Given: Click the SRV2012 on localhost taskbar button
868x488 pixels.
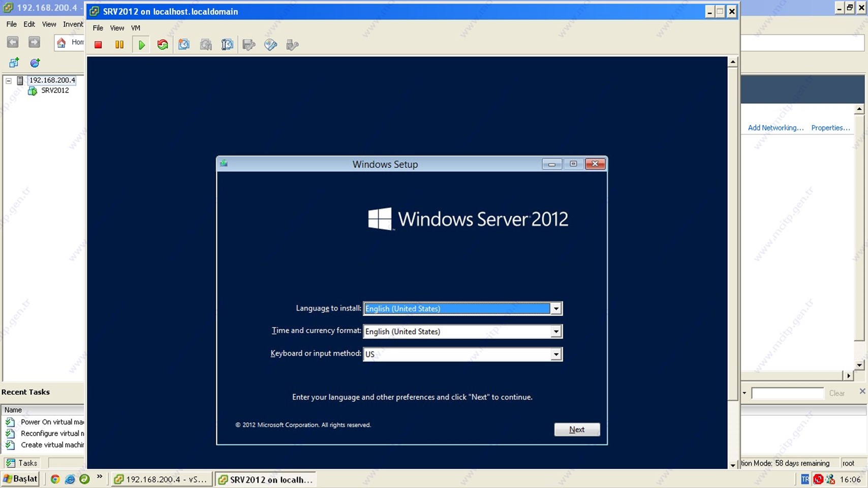Looking at the screenshot, I should click(265, 479).
